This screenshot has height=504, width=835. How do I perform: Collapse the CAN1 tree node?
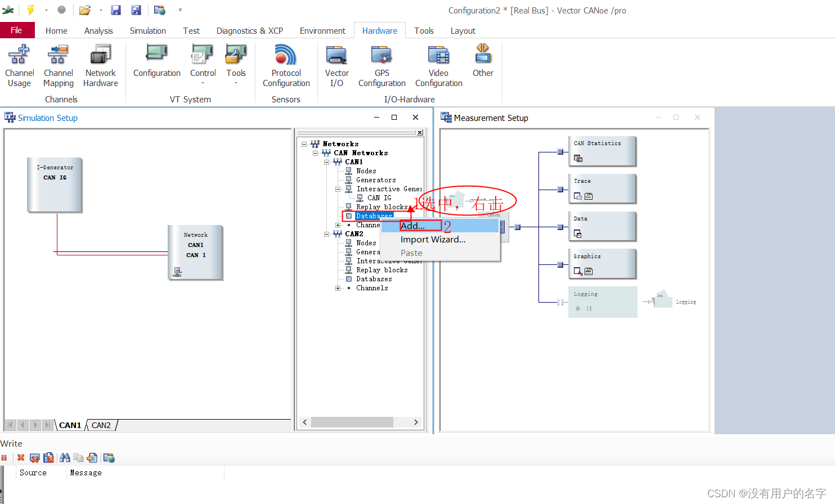[x=327, y=162]
